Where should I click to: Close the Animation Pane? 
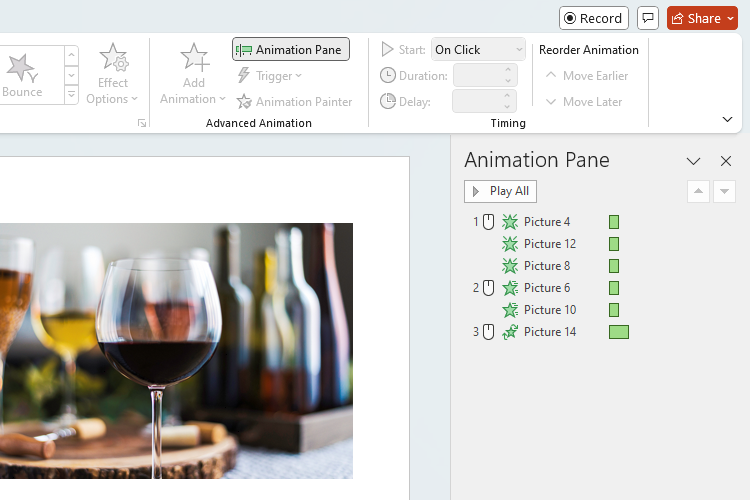pos(726,161)
